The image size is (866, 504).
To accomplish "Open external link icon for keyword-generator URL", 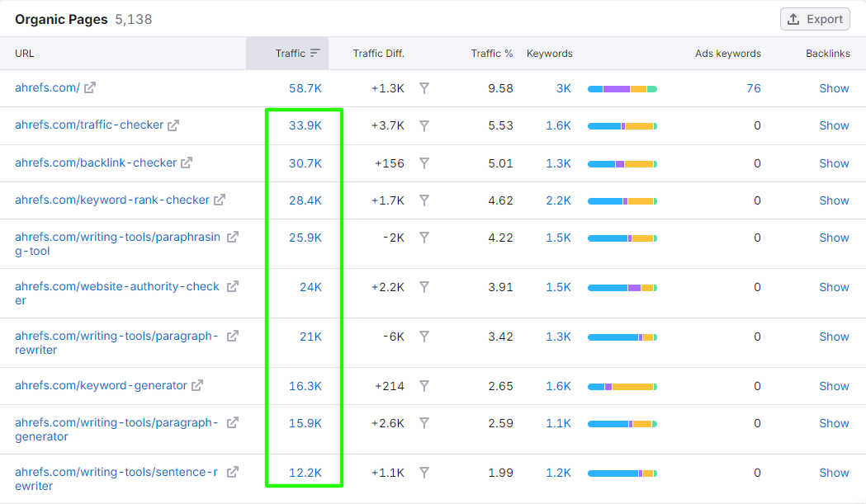I will click(x=197, y=385).
